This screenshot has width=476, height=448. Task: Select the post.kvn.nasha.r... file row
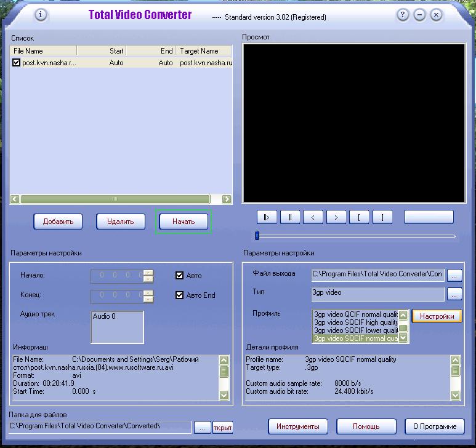(x=121, y=63)
